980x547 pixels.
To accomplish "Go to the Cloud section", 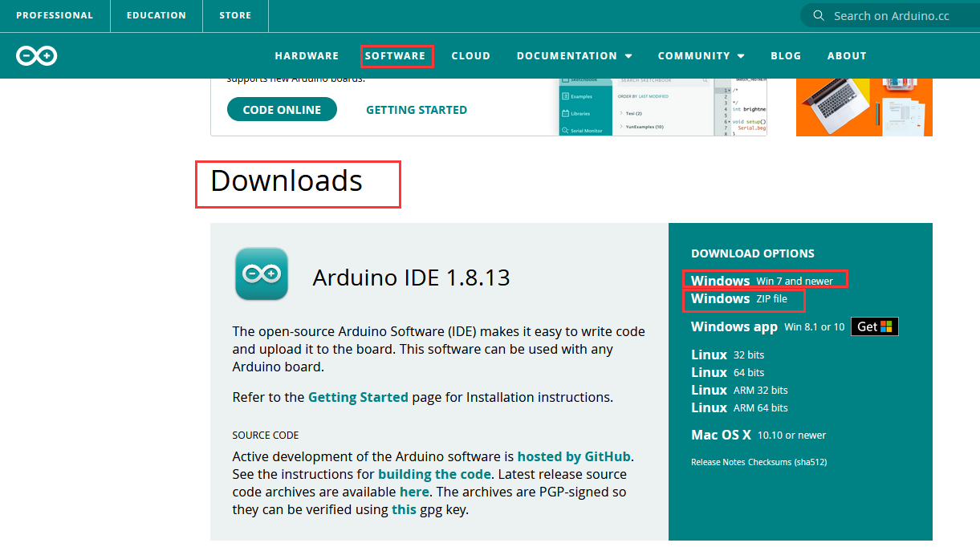I will [470, 56].
